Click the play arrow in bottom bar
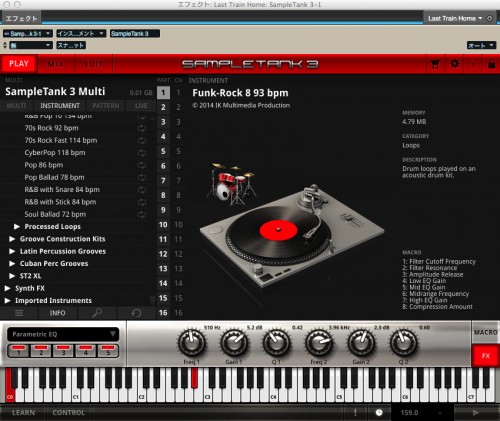Screen dimensions: 500x421 tap(476, 413)
